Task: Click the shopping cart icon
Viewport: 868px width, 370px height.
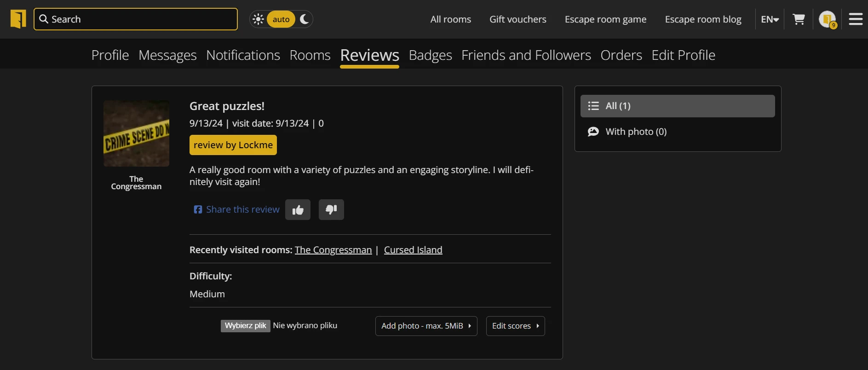Action: click(x=799, y=19)
